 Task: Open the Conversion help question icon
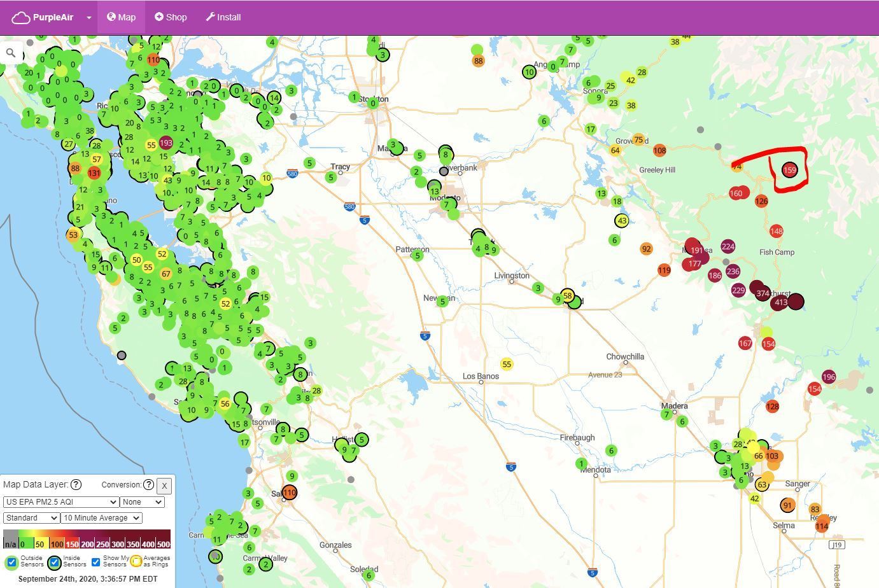pos(148,485)
